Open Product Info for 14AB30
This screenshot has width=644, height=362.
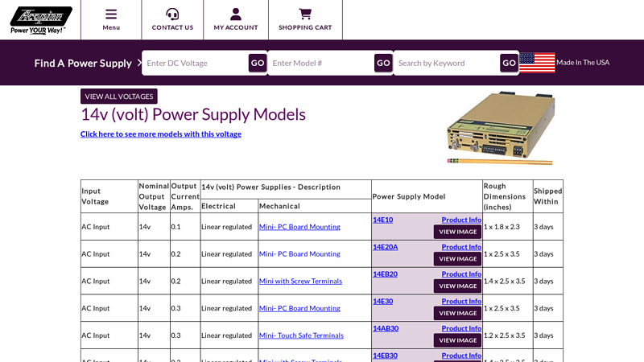click(461, 328)
